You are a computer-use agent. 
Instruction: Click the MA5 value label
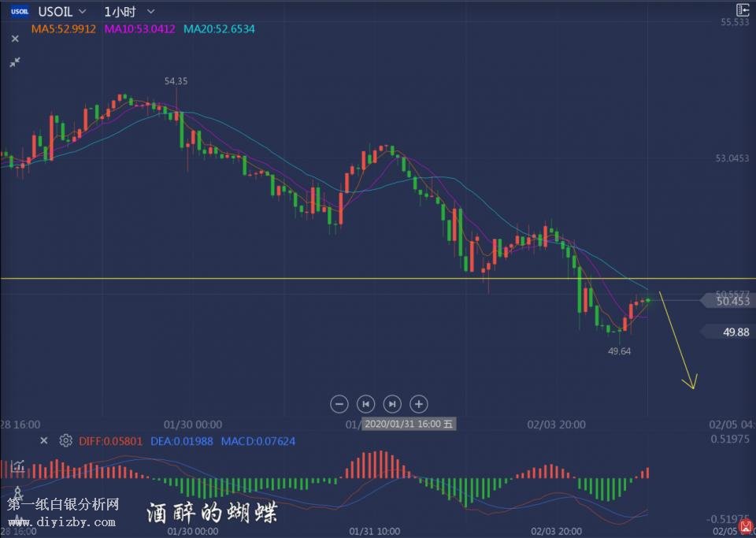point(64,29)
